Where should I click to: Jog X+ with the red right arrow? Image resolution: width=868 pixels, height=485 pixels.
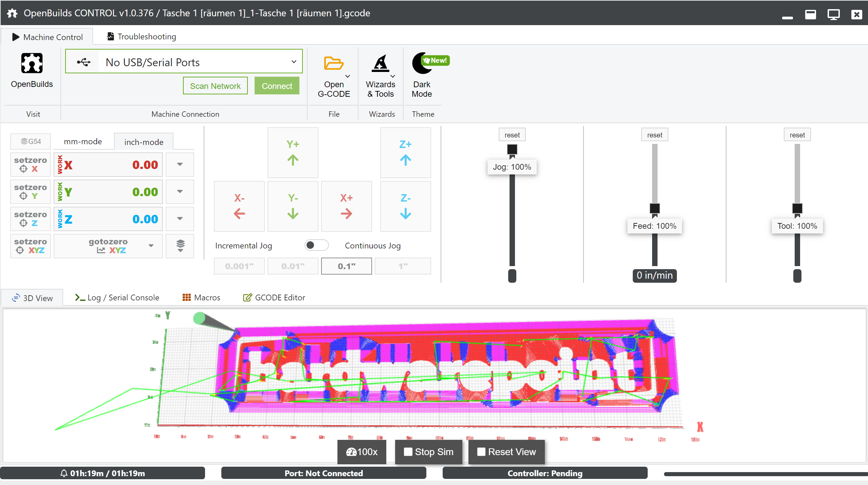point(346,206)
